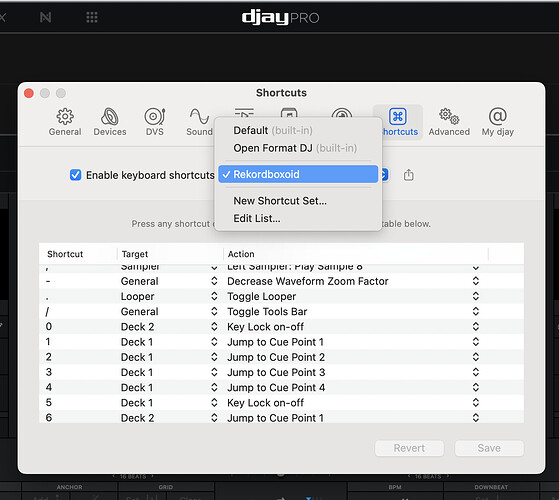Close the Shortcuts window with red button
The width and height of the screenshot is (559, 500).
coord(29,93)
